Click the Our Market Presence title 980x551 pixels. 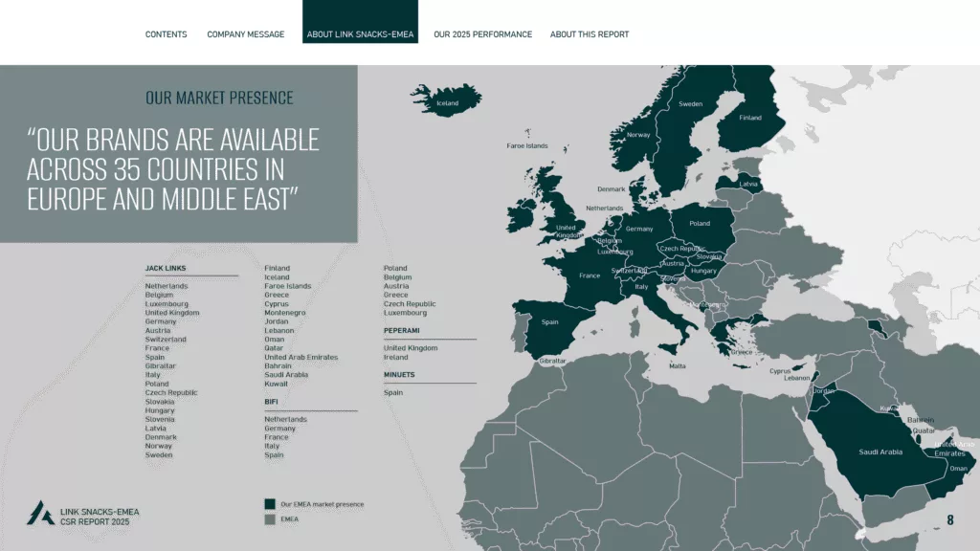pos(219,99)
